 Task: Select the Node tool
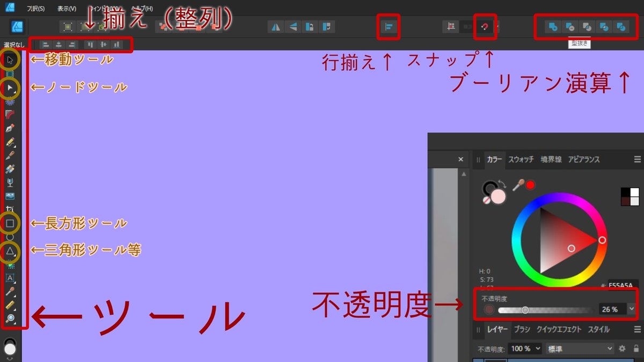[10, 86]
